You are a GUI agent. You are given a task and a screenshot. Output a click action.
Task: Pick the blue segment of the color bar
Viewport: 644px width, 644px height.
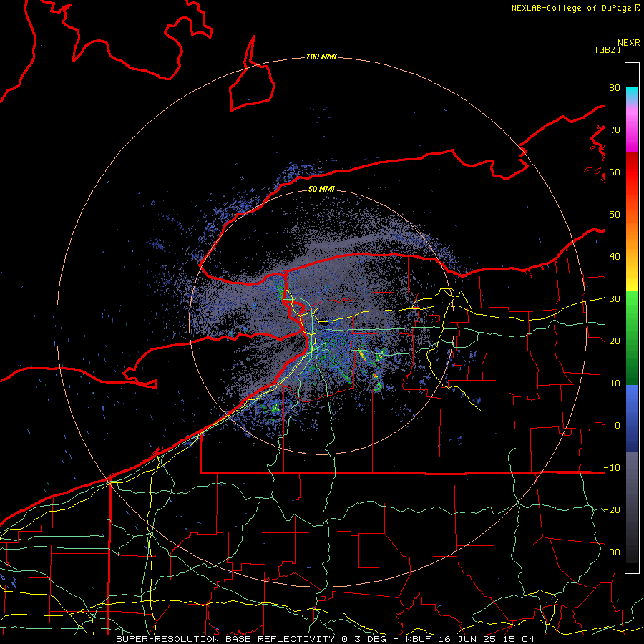pyautogui.click(x=632, y=418)
